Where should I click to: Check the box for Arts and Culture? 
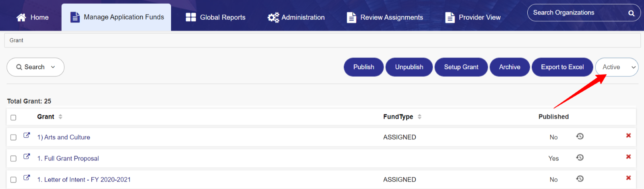coord(13,137)
